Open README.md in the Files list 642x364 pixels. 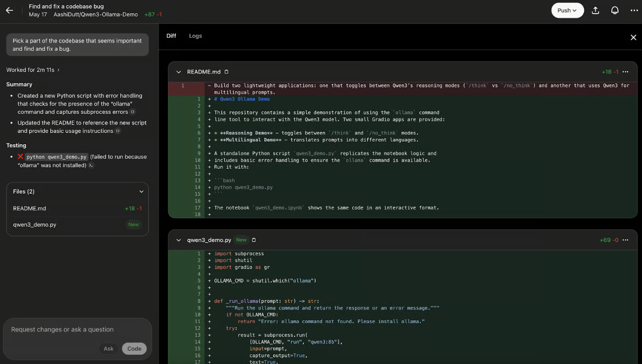pyautogui.click(x=77, y=209)
